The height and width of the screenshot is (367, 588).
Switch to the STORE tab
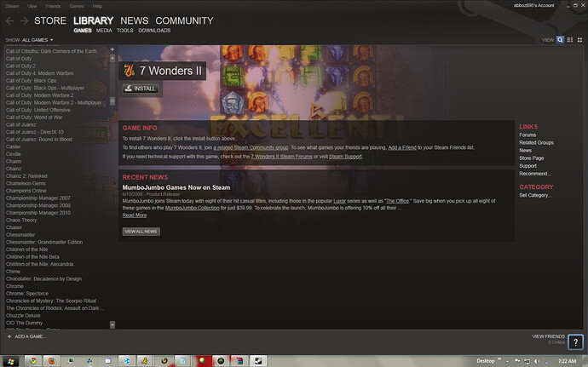click(x=50, y=20)
